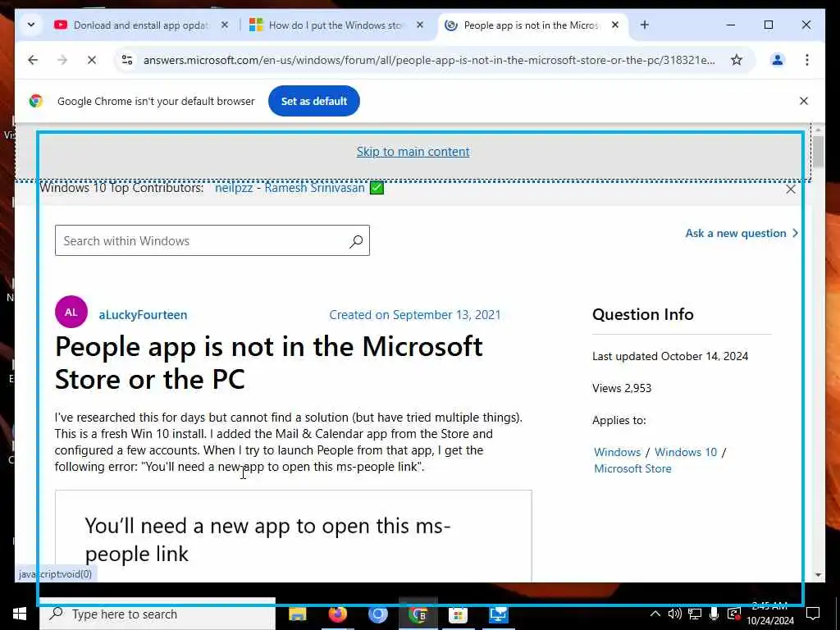Image resolution: width=840 pixels, height=630 pixels.
Task: Open the blue Chromium icon on the taskbar
Action: (377, 614)
